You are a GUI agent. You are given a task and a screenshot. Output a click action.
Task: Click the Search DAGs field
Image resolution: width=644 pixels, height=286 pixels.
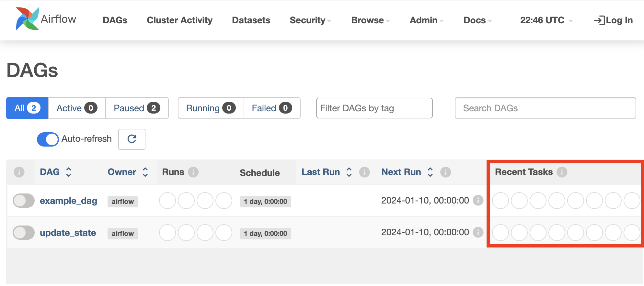point(545,108)
